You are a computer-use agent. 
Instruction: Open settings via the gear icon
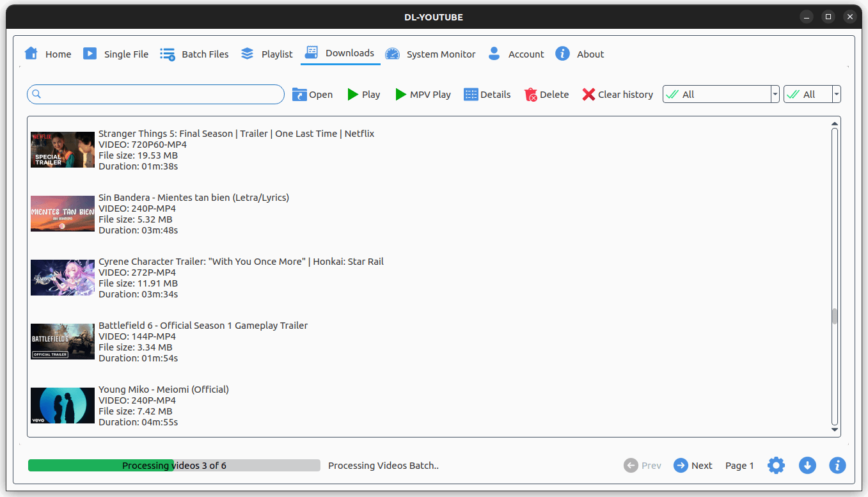point(777,466)
